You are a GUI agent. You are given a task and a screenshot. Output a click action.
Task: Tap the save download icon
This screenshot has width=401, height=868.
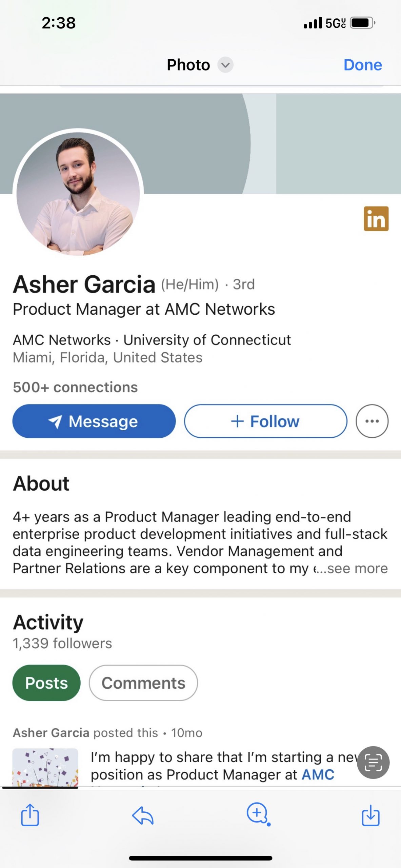point(370,815)
